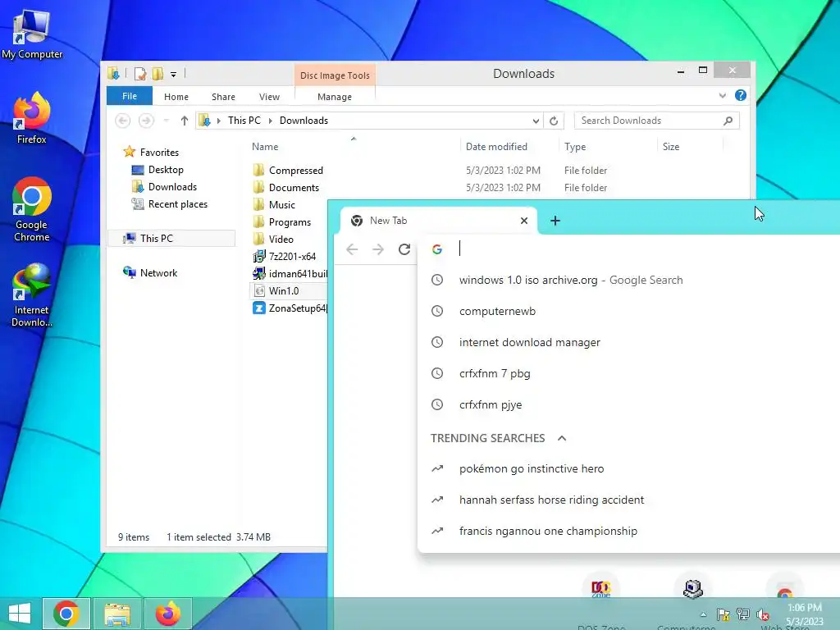Sort files by Date modified column
Viewport: 840px width, 630px height.
pos(496,146)
